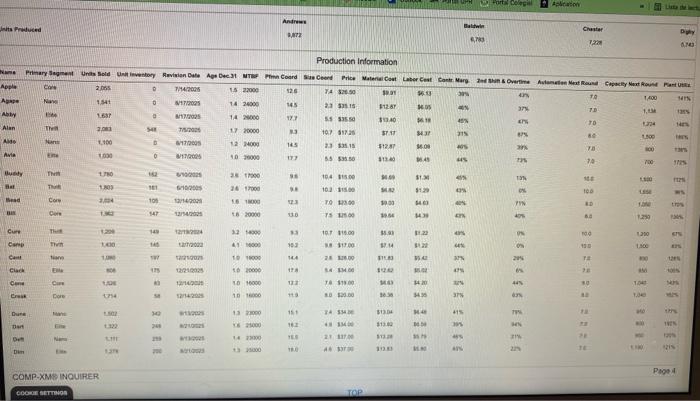Select the Avia product name
This screenshot has width=700, height=401.
tap(9, 155)
